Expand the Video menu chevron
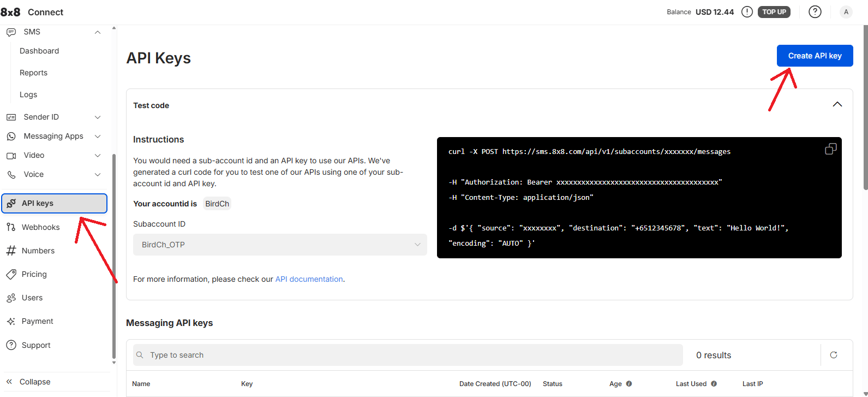The height and width of the screenshot is (397, 868). coord(98,156)
